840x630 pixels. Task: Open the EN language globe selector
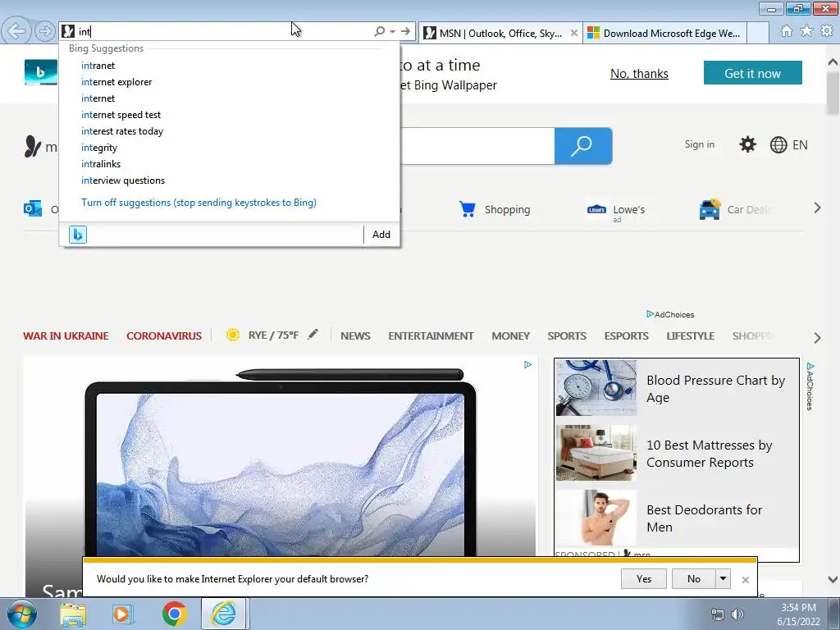788,144
